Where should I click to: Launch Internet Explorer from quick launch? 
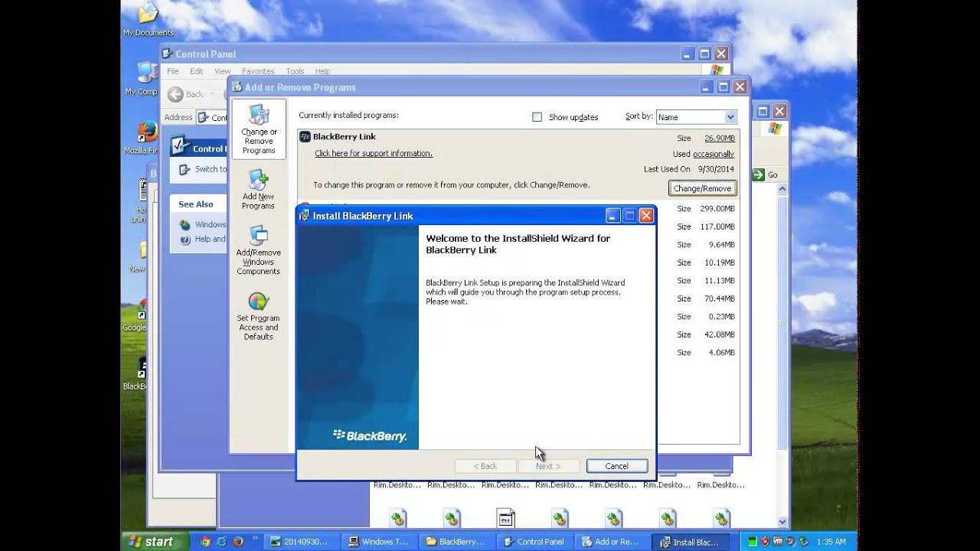point(221,541)
